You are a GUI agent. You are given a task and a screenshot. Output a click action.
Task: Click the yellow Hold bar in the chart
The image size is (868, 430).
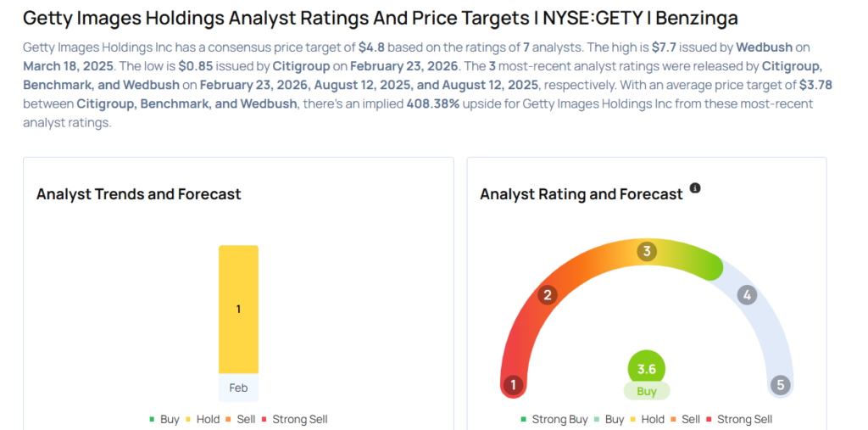coord(238,309)
